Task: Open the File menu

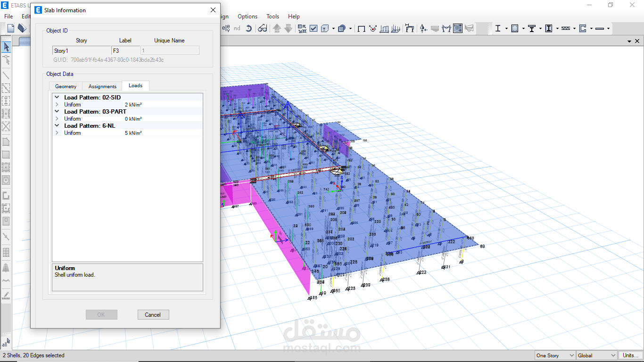Action: tap(8, 16)
